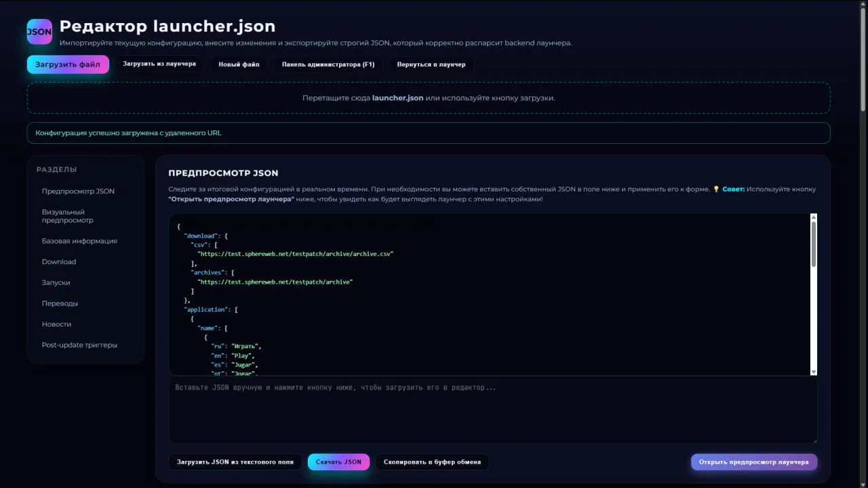This screenshot has height=488, width=868.
Task: Open Post-update триггеры section
Action: (x=79, y=345)
